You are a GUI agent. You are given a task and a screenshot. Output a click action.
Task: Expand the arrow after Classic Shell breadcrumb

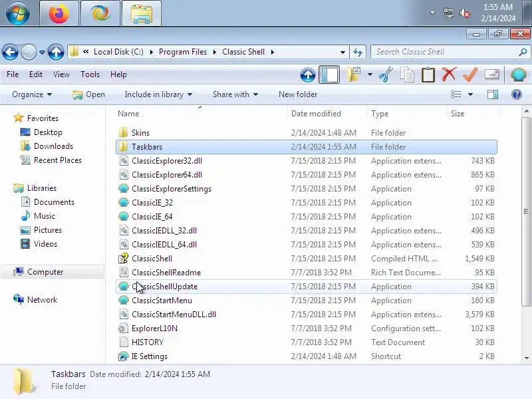click(x=273, y=53)
